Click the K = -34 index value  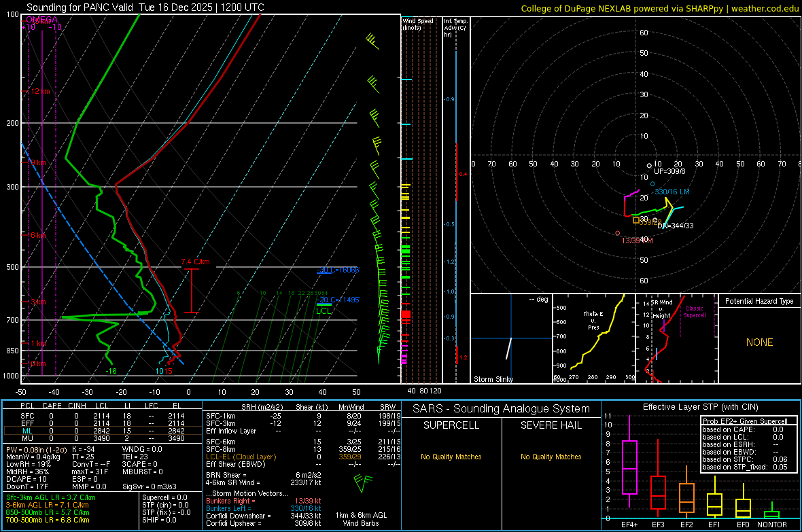click(x=84, y=449)
